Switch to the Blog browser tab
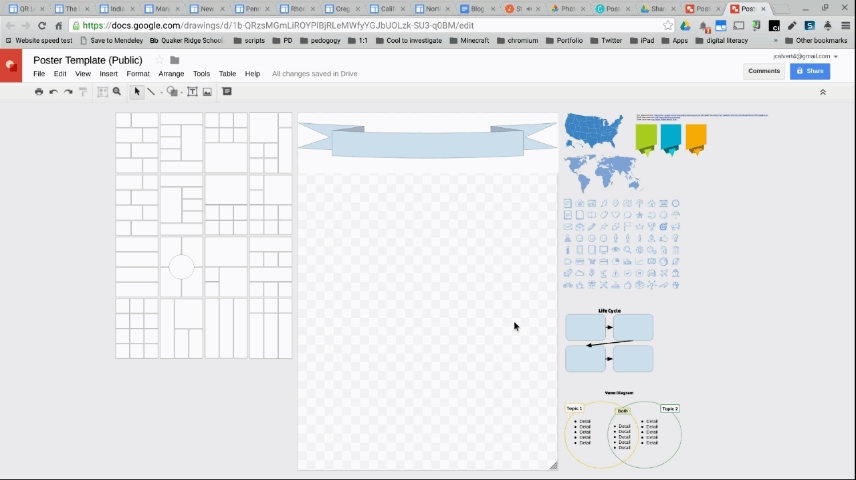856x480 pixels. pyautogui.click(x=478, y=9)
